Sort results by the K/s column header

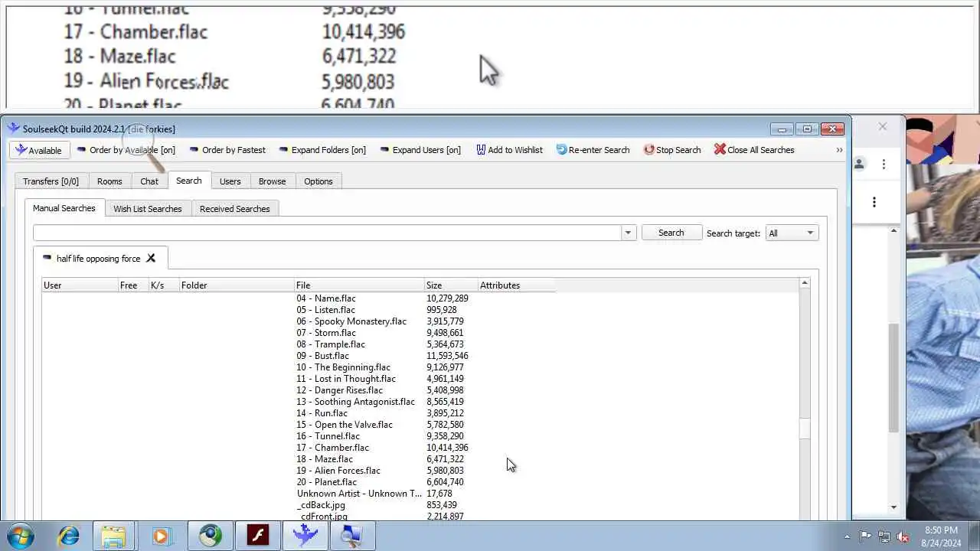tap(165, 285)
